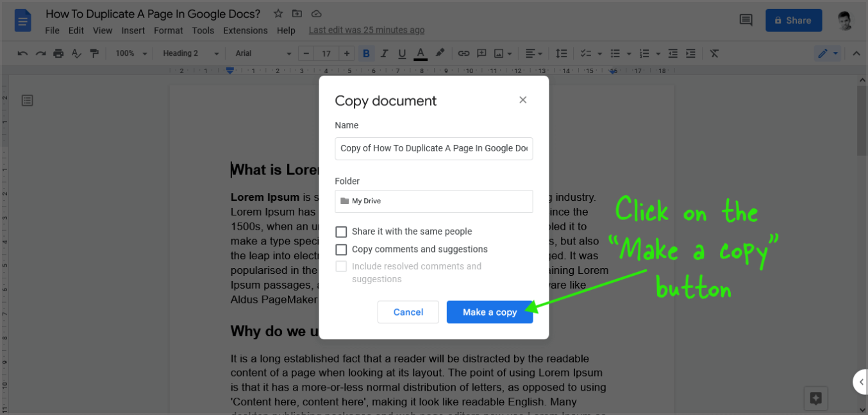Click the Undo arrow

tap(22, 53)
